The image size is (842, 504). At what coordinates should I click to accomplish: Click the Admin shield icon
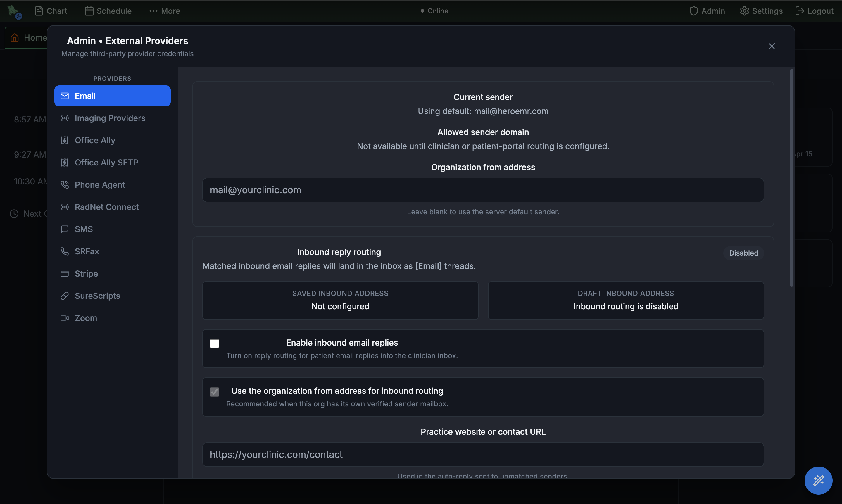(693, 11)
